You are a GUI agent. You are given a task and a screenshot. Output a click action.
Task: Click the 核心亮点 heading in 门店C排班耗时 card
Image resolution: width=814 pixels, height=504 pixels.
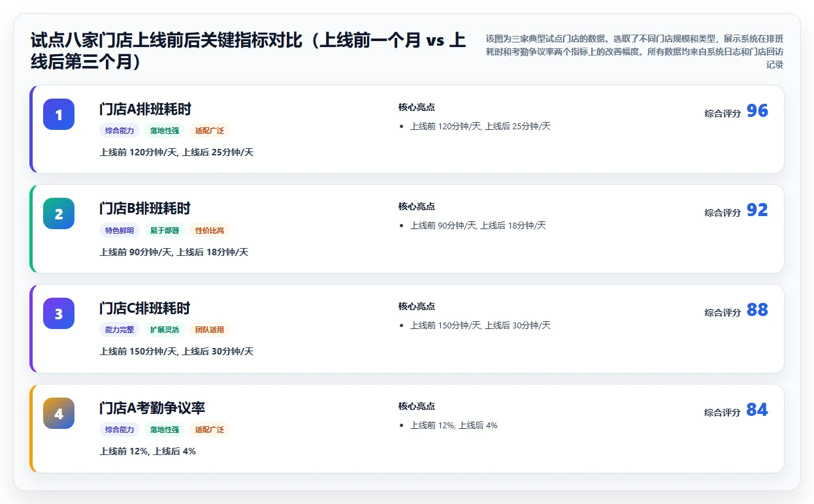(x=417, y=306)
